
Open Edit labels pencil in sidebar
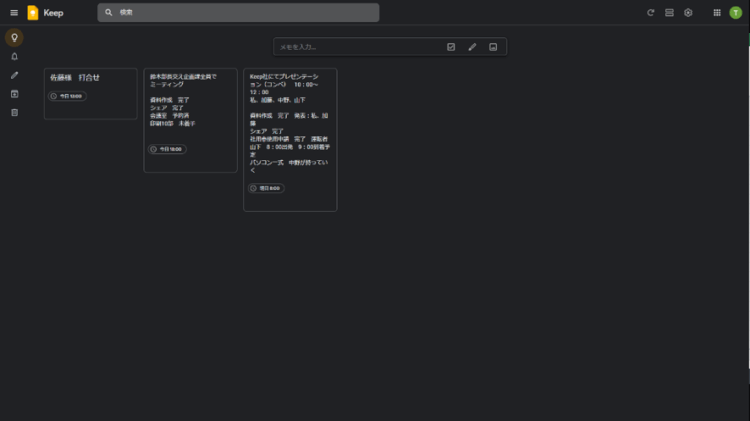click(14, 75)
